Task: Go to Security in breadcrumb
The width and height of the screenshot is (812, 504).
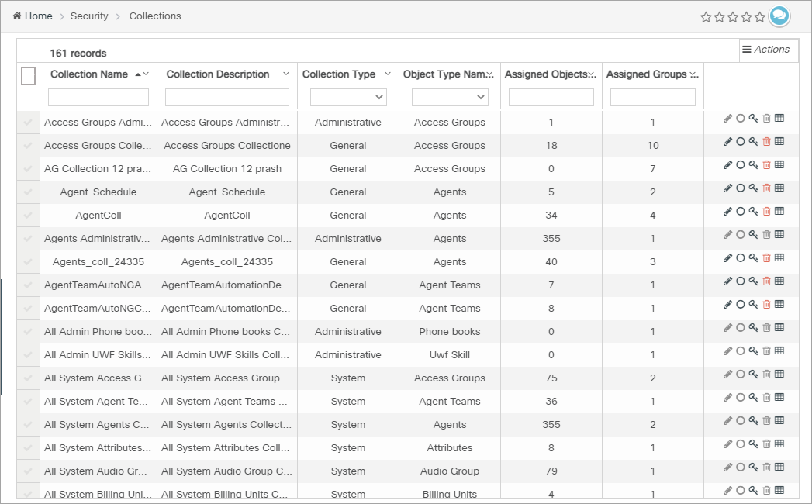Action: pos(89,16)
